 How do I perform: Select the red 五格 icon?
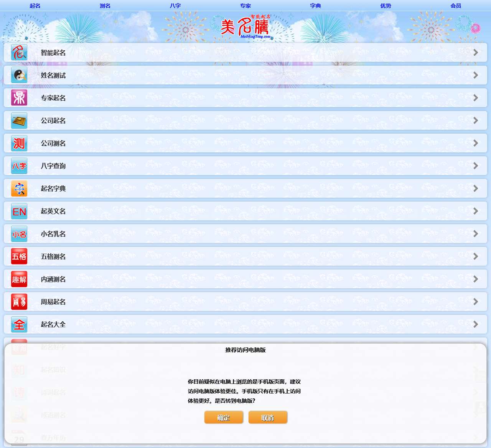19,256
